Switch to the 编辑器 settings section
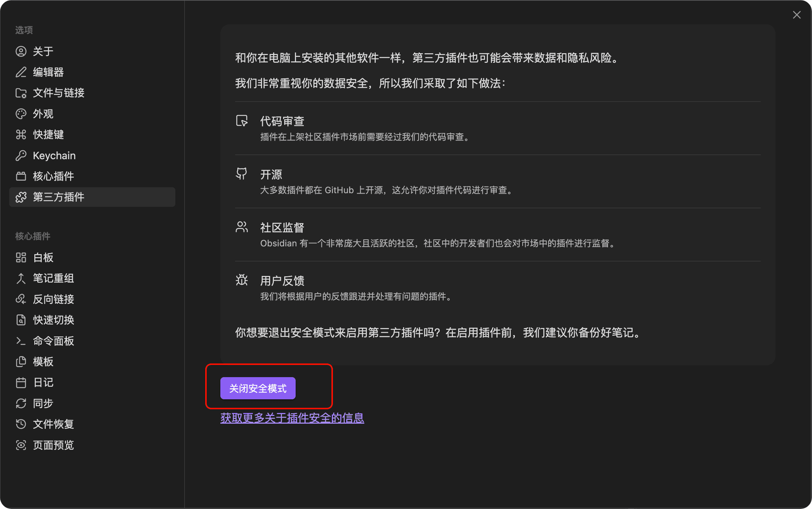 click(48, 72)
